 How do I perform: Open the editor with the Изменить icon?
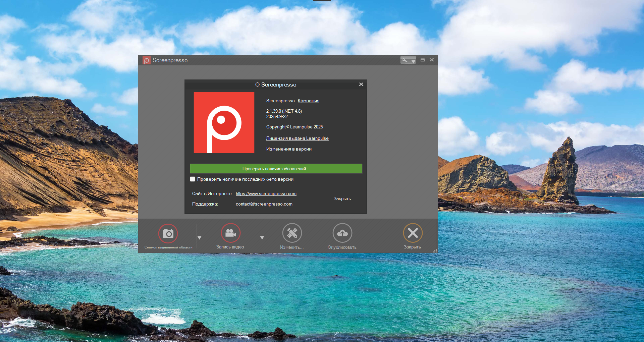(x=292, y=233)
